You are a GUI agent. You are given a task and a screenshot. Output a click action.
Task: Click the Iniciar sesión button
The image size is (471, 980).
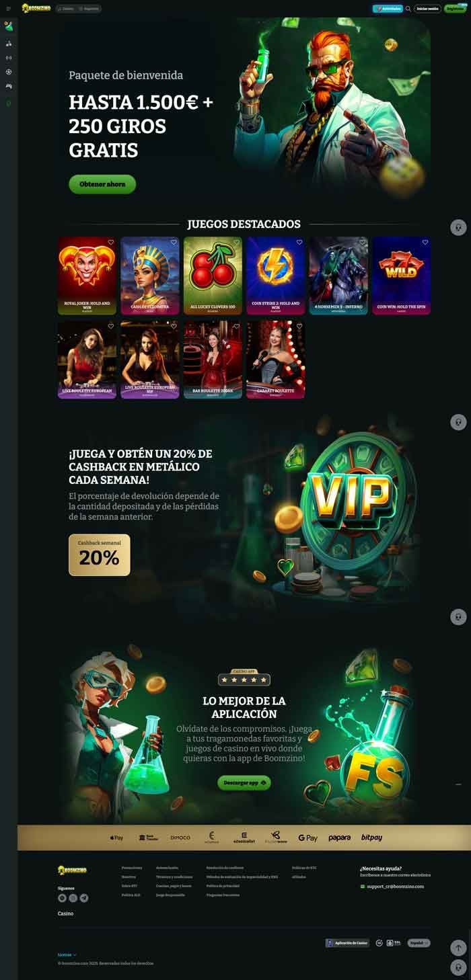(428, 9)
